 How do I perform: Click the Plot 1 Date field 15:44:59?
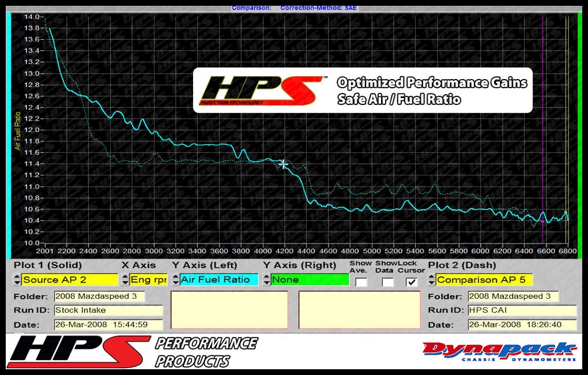(x=109, y=325)
